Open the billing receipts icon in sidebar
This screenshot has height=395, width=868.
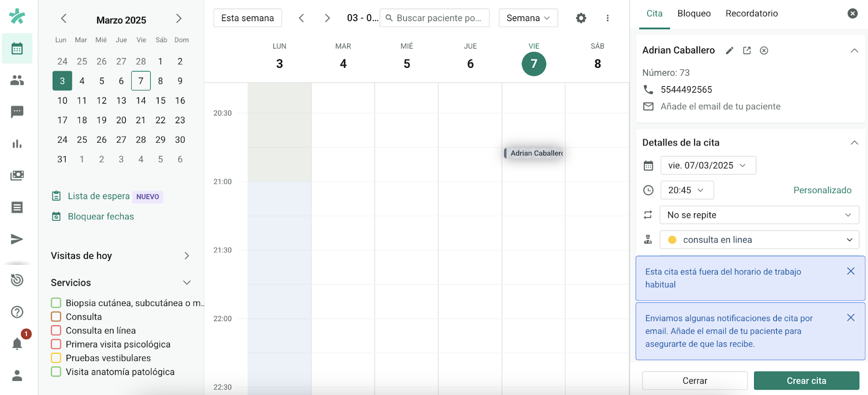(17, 207)
